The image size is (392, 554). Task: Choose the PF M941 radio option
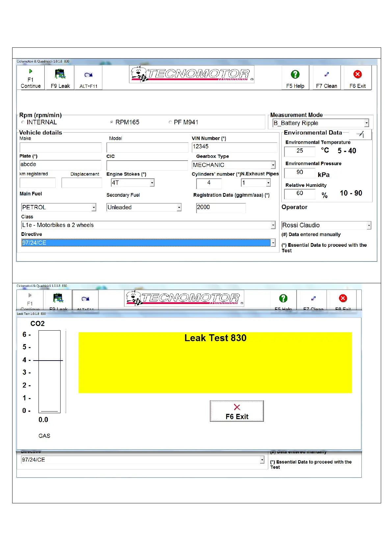click(170, 122)
